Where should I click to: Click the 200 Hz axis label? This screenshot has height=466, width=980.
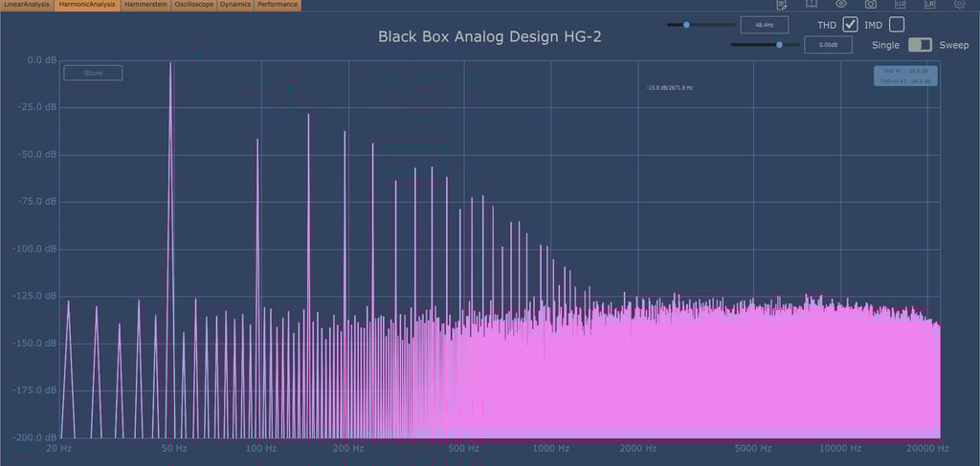(x=348, y=449)
